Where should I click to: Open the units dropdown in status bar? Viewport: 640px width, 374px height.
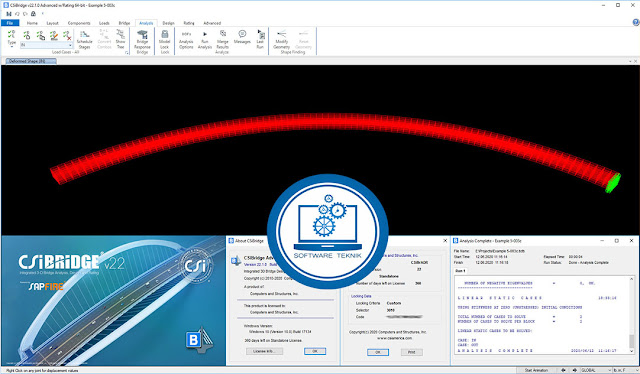[x=625, y=370]
